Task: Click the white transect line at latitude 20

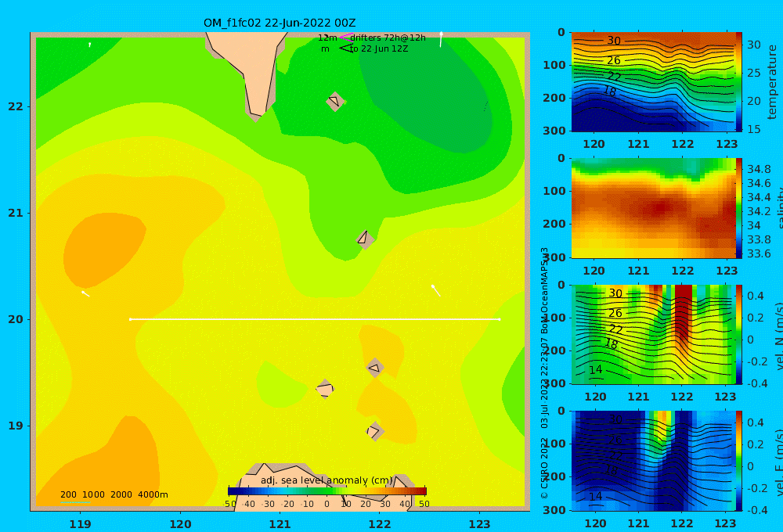Action: click(315, 319)
